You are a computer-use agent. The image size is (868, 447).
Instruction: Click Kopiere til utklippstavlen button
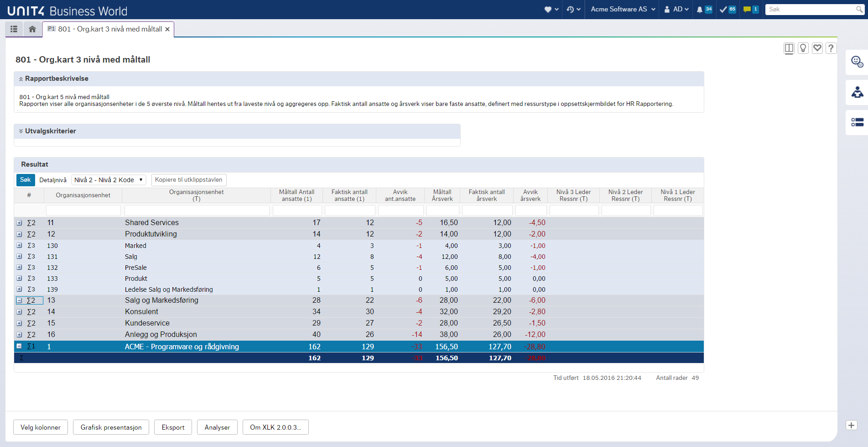[189, 180]
